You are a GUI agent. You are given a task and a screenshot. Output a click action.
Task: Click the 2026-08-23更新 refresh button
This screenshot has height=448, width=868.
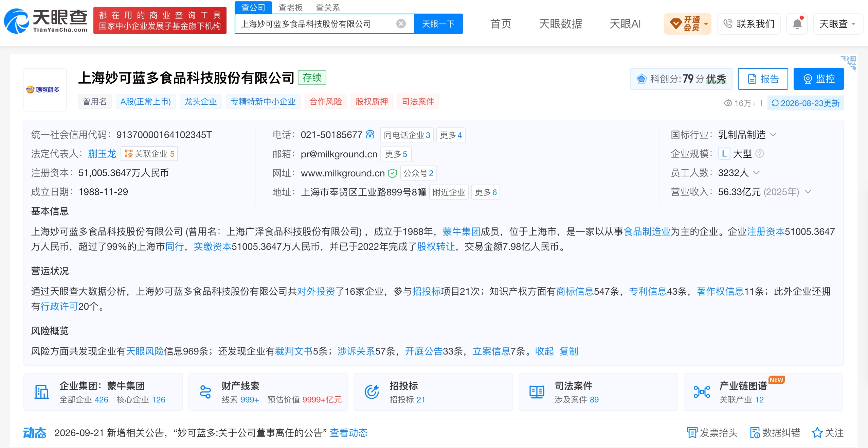[x=806, y=103]
